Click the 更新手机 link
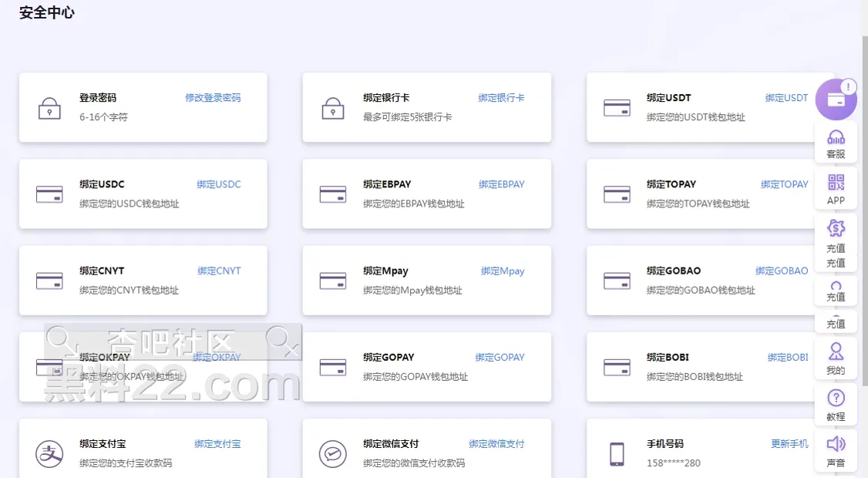This screenshot has height=478, width=868. point(789,443)
